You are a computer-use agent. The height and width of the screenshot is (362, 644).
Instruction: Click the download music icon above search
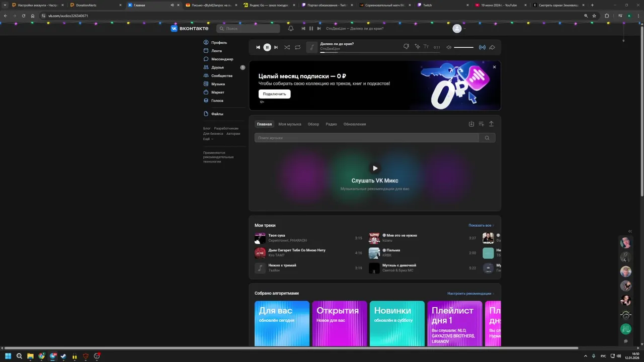click(471, 124)
